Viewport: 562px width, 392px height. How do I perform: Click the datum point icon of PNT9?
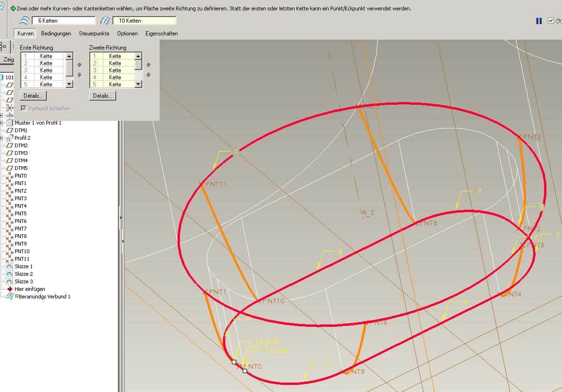tap(9, 244)
